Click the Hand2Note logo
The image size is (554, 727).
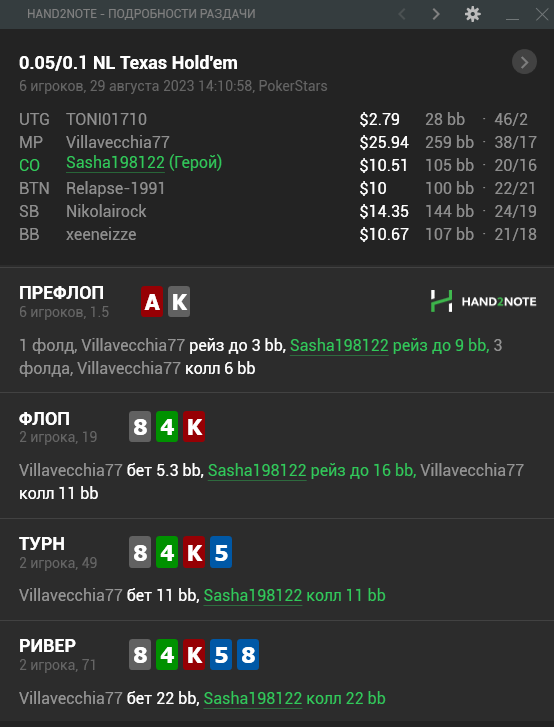[x=483, y=301]
